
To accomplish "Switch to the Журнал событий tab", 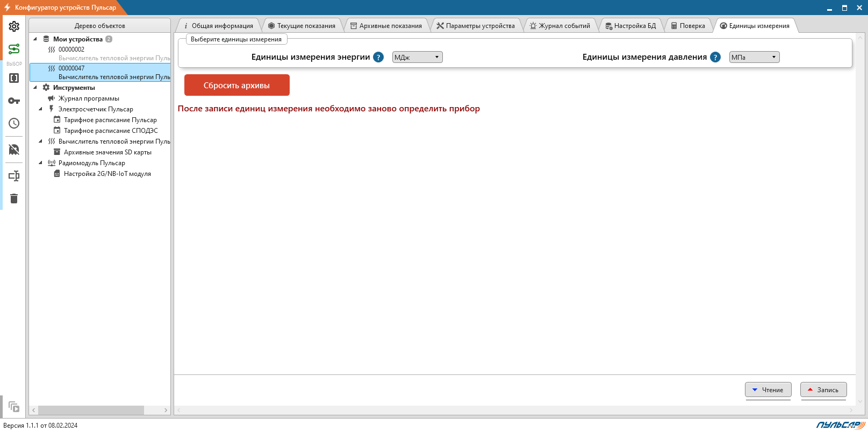I will (x=560, y=26).
